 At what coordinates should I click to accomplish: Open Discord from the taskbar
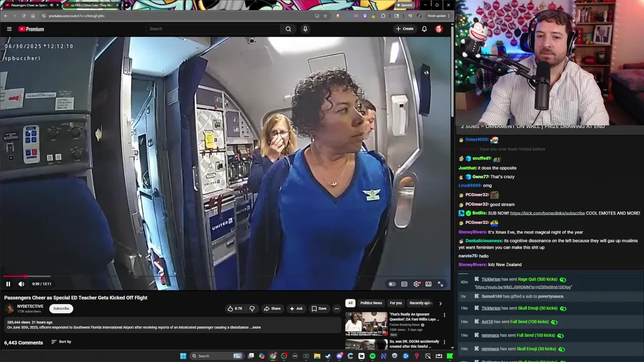(x=339, y=356)
